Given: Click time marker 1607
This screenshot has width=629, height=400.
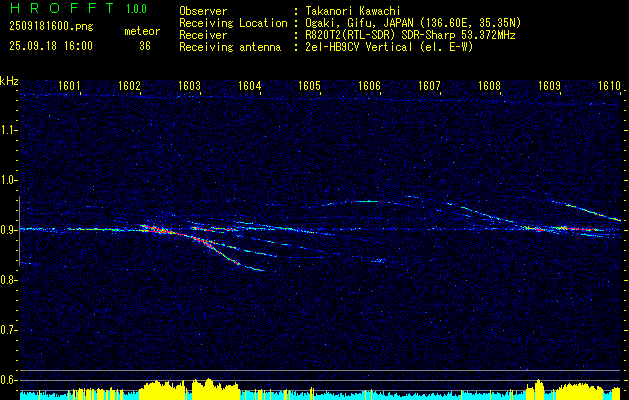Looking at the screenshot, I should [430, 86].
